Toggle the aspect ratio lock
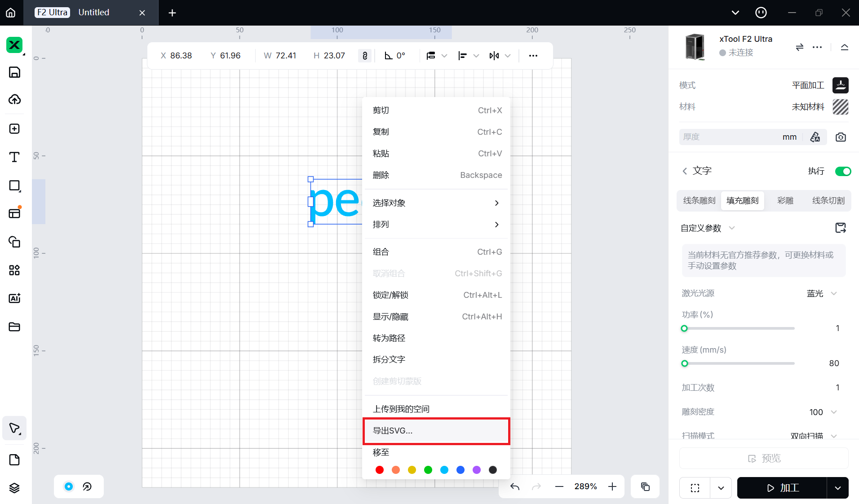 click(365, 56)
